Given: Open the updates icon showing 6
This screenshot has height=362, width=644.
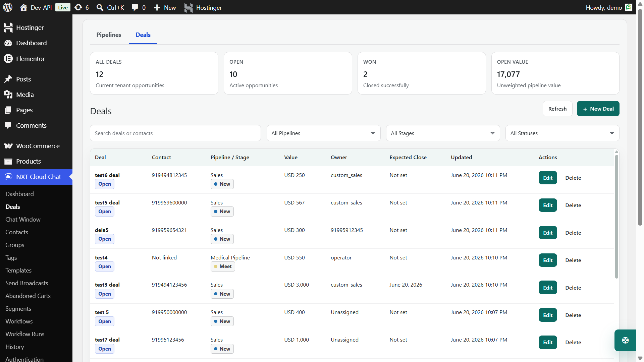Looking at the screenshot, I should [x=78, y=7].
